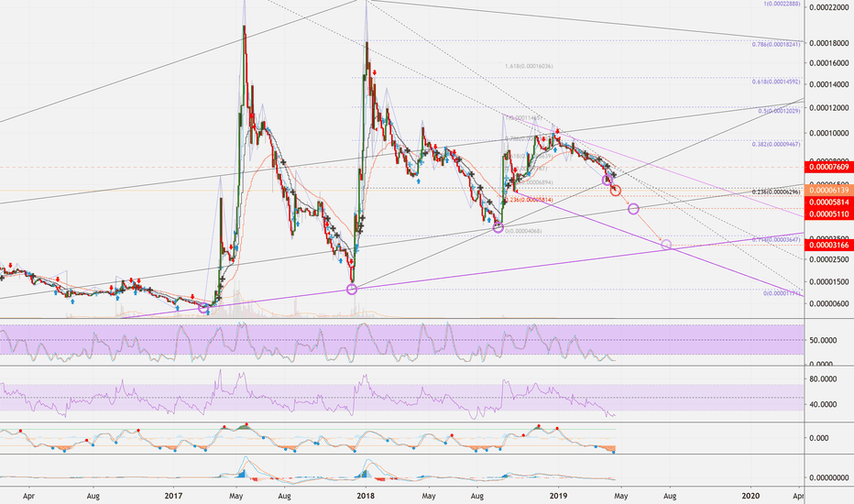The image size is (854, 504).
Task: Select the gray 0(0.00004068) Fibonacci label
Action: 523,231
